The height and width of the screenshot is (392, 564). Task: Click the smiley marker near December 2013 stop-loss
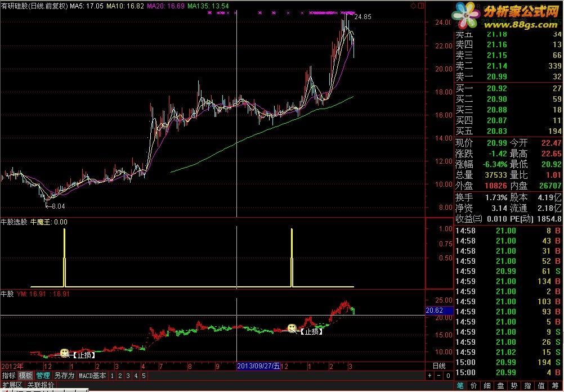coord(292,328)
